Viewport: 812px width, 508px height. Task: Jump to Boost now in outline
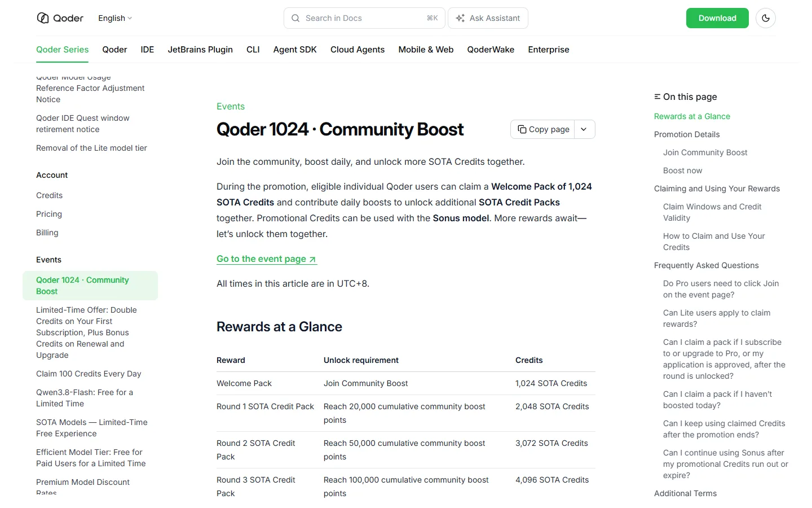point(682,170)
